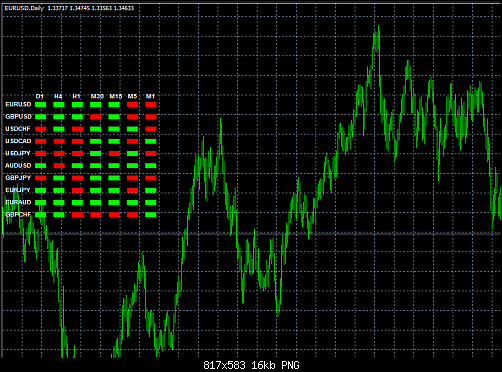Viewport: 502px width, 372px height.
Task: Select the M5 timeframe column header
Action: click(132, 96)
